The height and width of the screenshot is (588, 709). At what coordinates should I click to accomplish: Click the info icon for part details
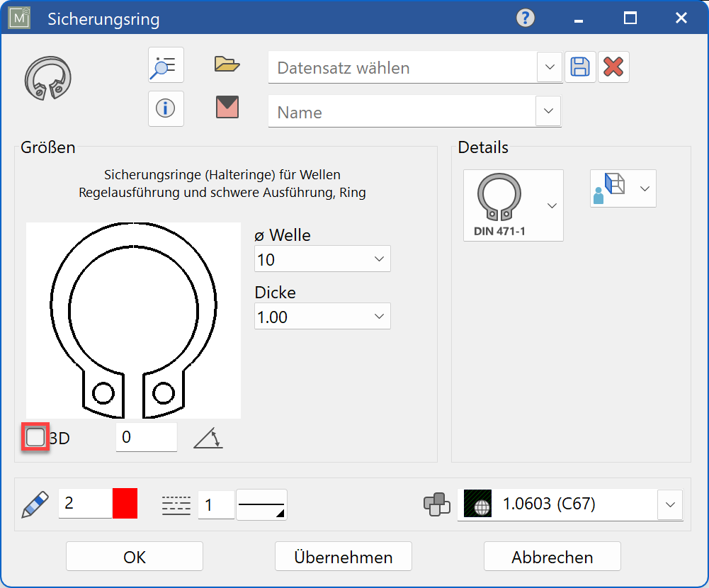(x=165, y=107)
